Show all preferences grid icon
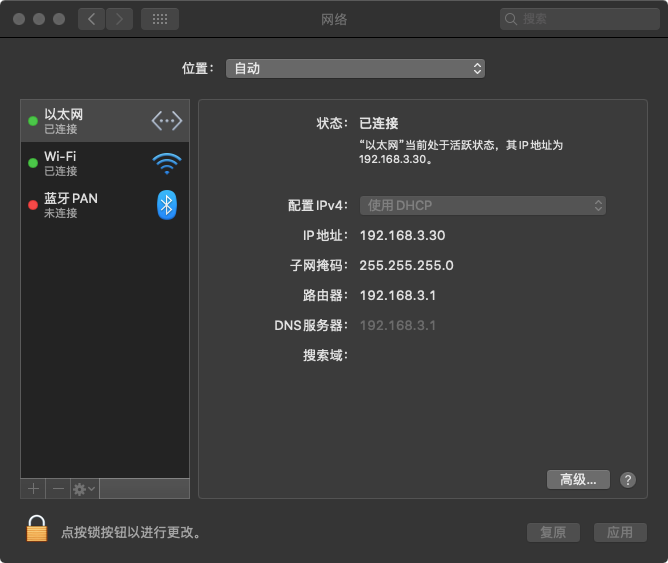Screen dimensions: 668x563 click(x=160, y=19)
